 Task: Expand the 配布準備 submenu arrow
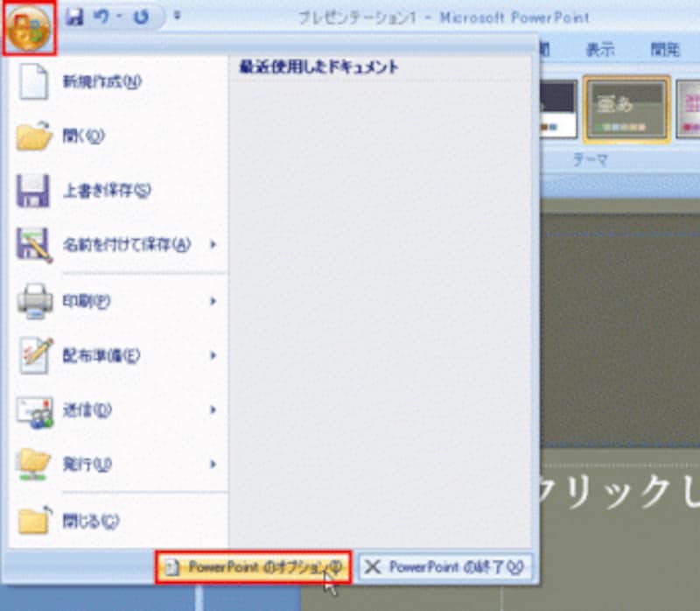click(x=213, y=355)
